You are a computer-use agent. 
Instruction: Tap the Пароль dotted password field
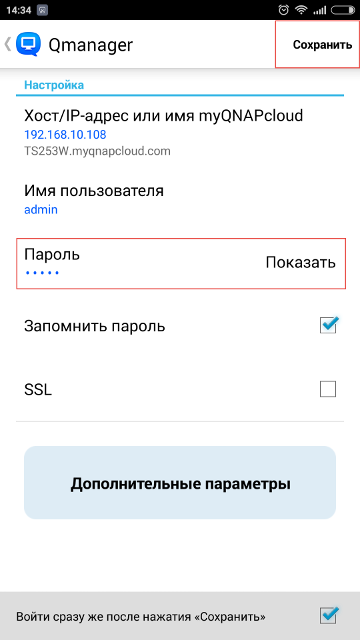(181, 263)
